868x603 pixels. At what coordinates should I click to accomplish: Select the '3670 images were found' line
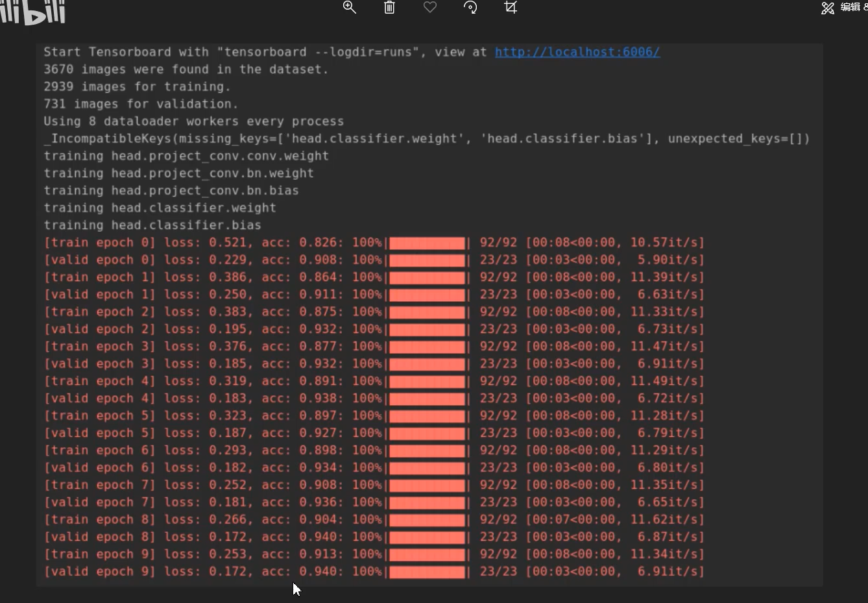(x=186, y=69)
